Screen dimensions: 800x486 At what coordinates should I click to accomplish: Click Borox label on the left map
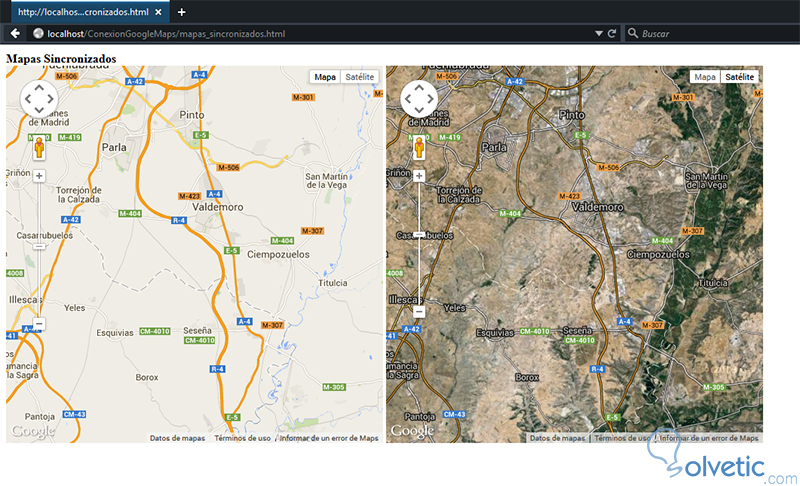[x=147, y=377]
